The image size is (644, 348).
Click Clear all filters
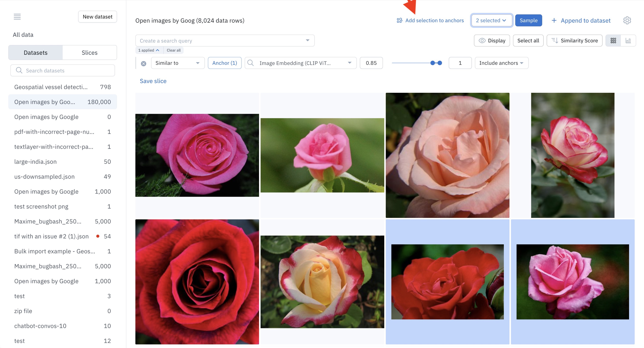point(173,50)
